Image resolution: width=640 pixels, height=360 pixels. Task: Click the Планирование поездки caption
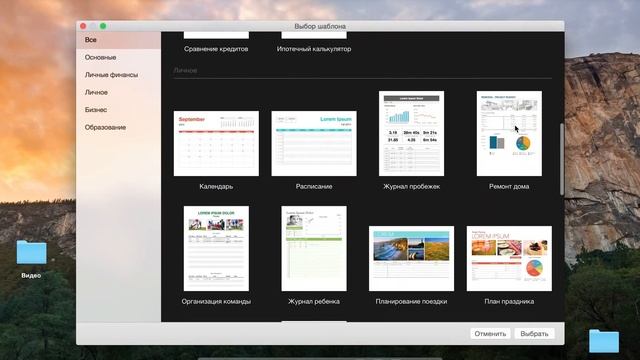(x=411, y=302)
